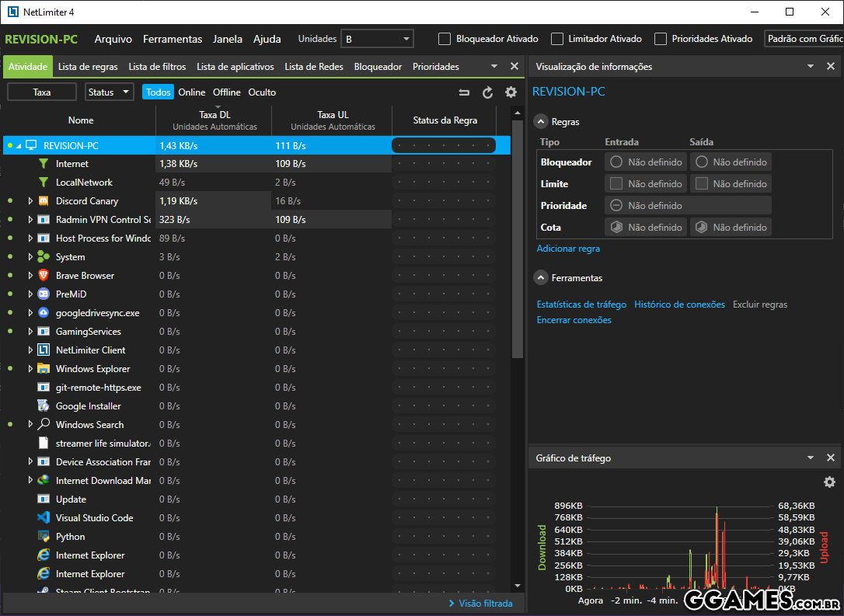Open the Status filter dropdown

click(110, 92)
